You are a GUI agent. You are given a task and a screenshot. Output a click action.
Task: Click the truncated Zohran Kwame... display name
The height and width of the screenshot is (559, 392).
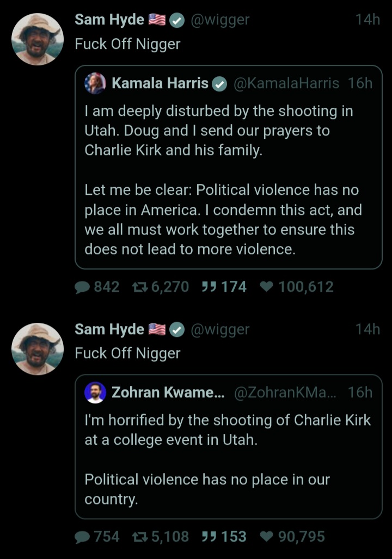tap(168, 392)
